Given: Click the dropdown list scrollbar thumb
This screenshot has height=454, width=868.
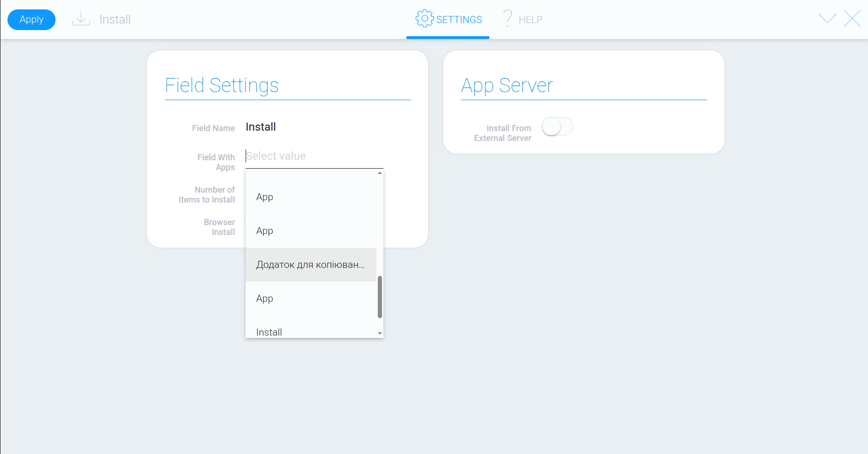Looking at the screenshot, I should [x=380, y=297].
